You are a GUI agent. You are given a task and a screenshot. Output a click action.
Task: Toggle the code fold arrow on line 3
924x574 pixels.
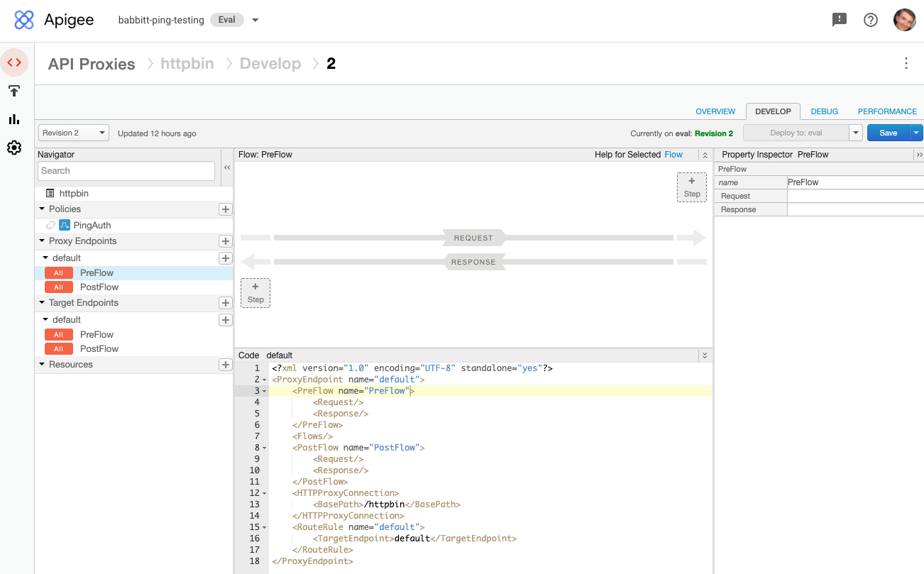point(263,391)
